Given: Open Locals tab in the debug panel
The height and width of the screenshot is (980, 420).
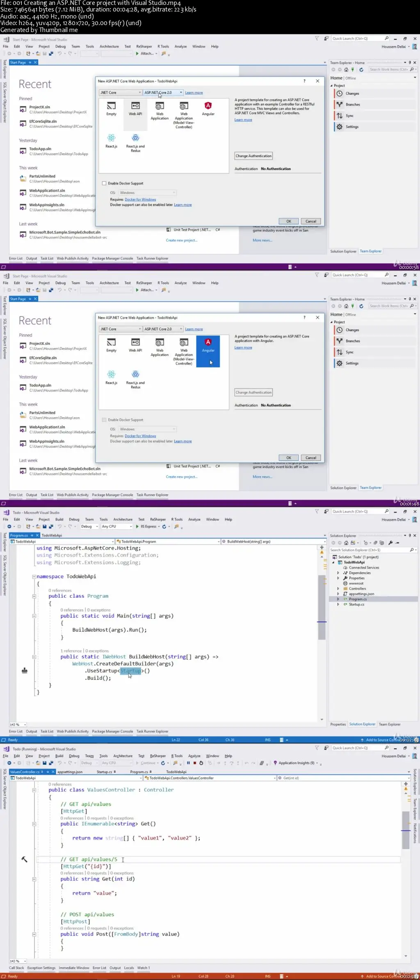Looking at the screenshot, I should (129, 968).
